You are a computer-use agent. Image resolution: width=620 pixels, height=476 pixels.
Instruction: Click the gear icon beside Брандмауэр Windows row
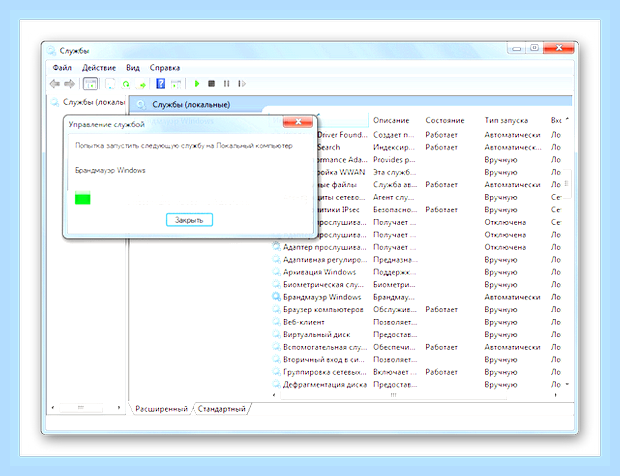(x=276, y=297)
